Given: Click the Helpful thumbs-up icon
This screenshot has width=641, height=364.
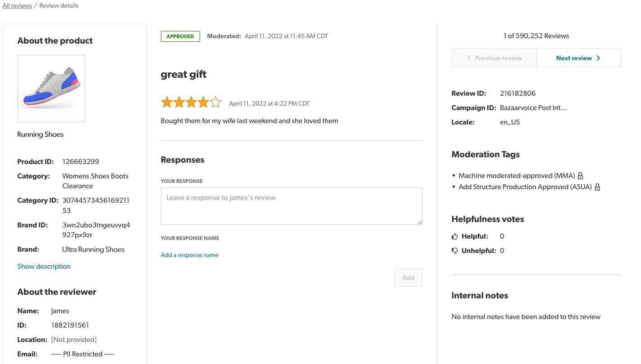Looking at the screenshot, I should pyautogui.click(x=454, y=236).
